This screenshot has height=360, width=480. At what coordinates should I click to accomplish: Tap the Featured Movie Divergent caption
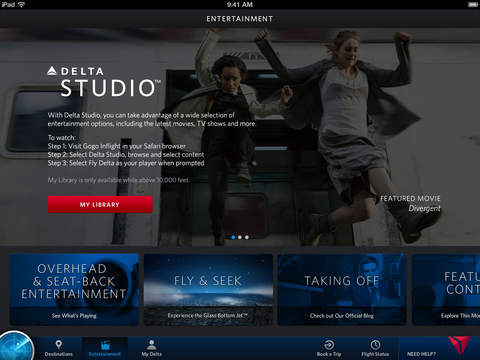coord(410,203)
